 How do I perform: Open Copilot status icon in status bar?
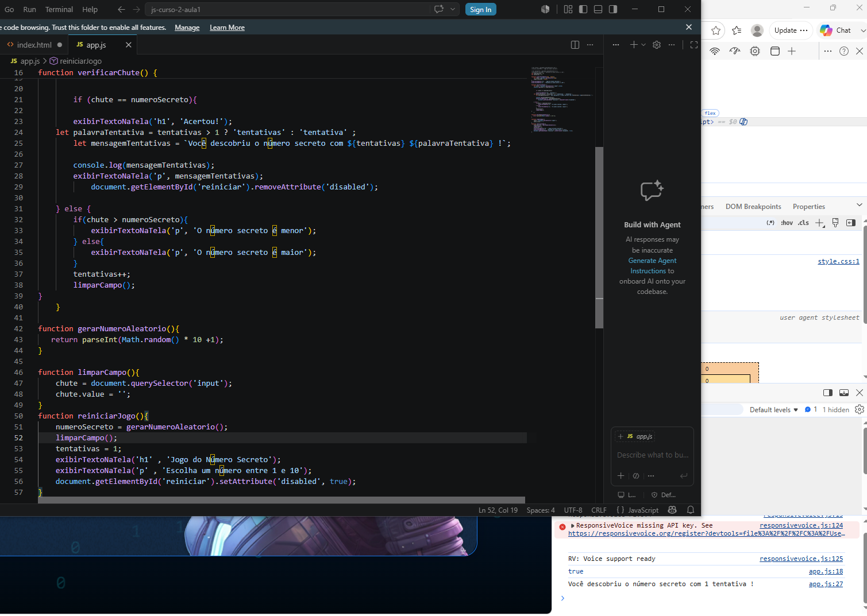click(672, 510)
